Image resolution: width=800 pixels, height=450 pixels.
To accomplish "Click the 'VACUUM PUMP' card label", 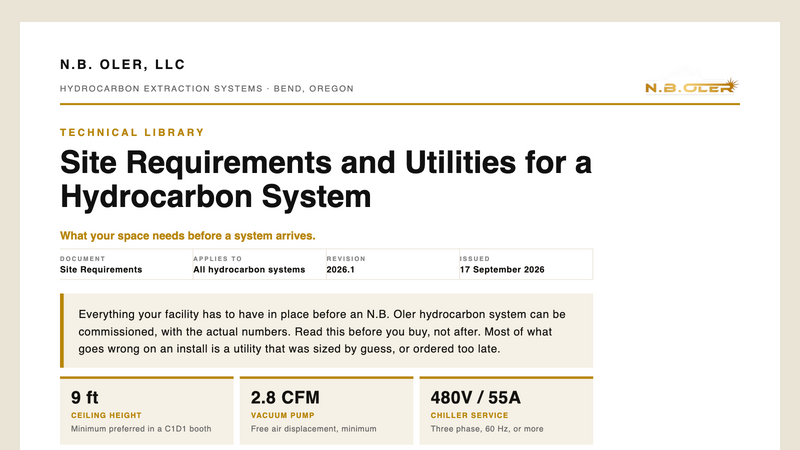I will (283, 416).
